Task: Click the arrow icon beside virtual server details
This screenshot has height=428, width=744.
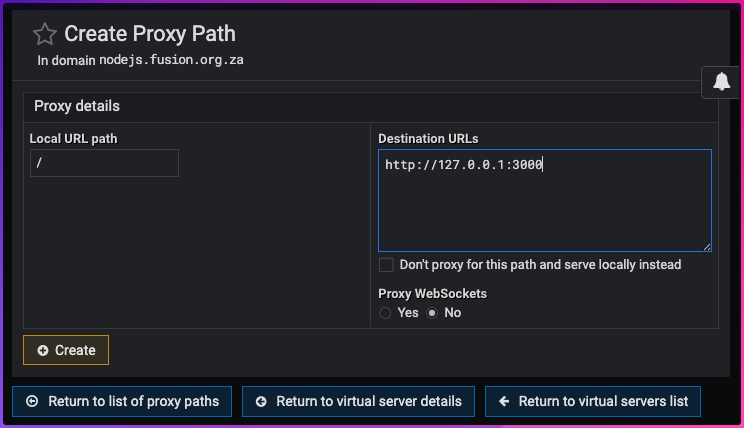Action: [261, 401]
